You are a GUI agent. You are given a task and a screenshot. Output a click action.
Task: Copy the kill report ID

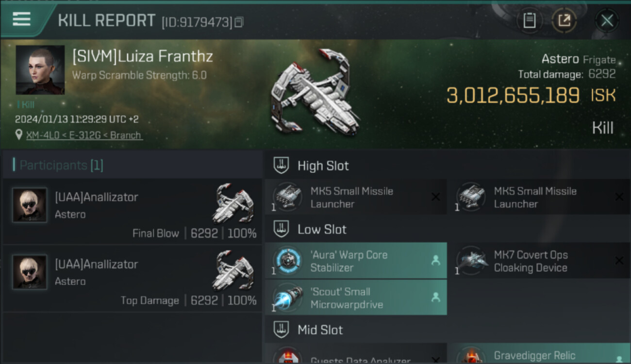[239, 22]
